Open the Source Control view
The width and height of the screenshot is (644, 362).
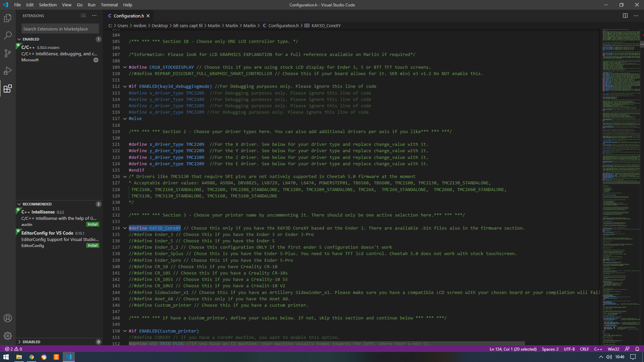(x=8, y=53)
